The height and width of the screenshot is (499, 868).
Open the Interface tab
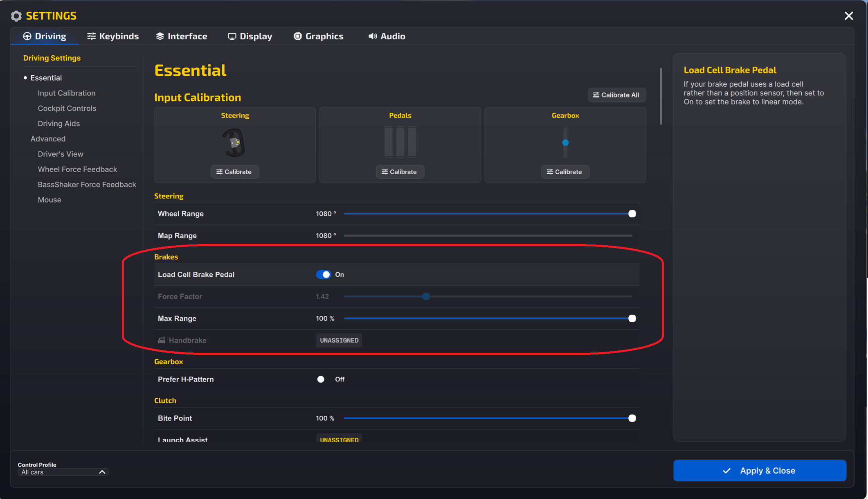[182, 36]
